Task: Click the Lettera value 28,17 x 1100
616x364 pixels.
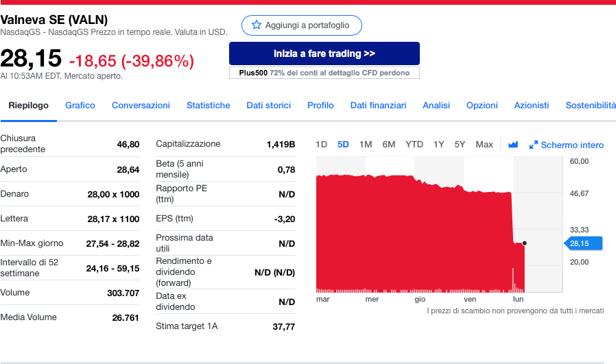Action: (x=113, y=219)
